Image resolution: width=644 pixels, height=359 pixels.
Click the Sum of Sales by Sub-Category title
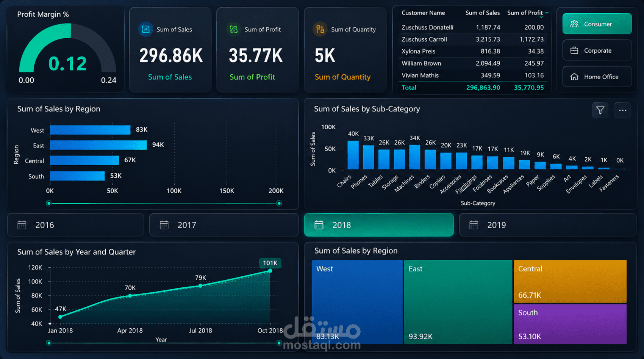point(367,109)
